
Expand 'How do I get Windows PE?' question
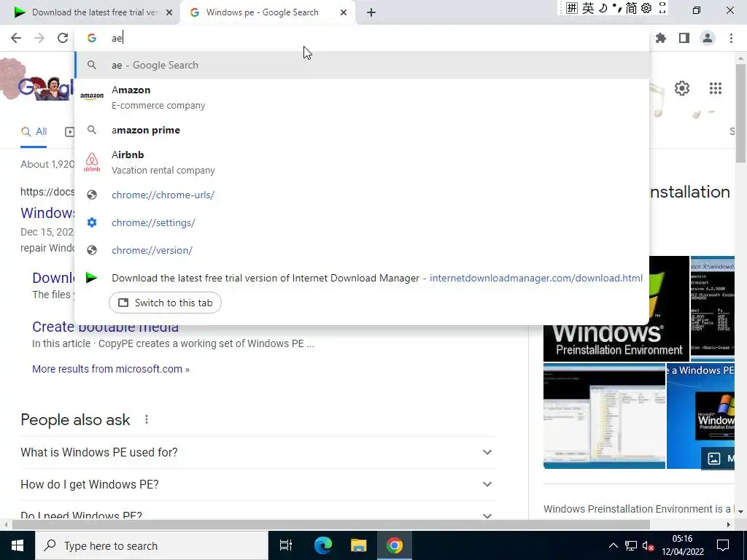pyautogui.click(x=258, y=484)
